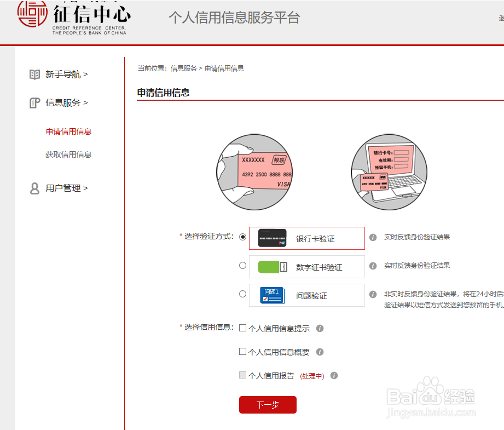Click the 下一步 submit button

pos(268,405)
